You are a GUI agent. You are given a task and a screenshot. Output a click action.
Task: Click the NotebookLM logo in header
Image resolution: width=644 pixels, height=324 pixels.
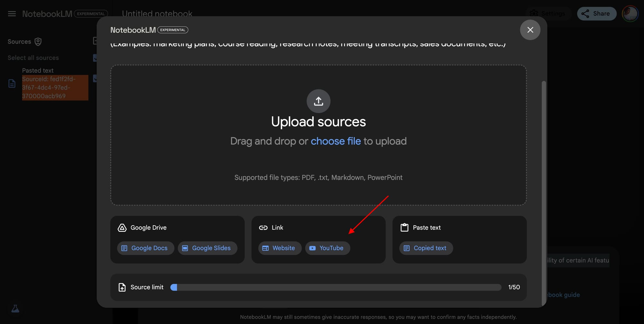[x=47, y=14]
